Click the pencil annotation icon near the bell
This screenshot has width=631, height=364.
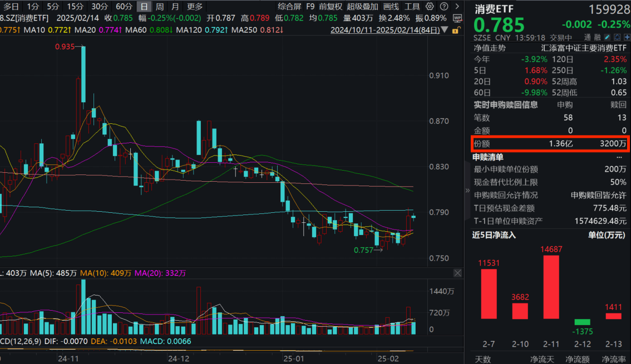tap(607, 37)
